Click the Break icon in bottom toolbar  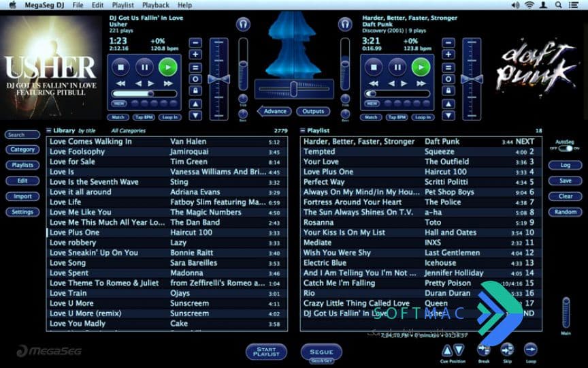tap(484, 350)
